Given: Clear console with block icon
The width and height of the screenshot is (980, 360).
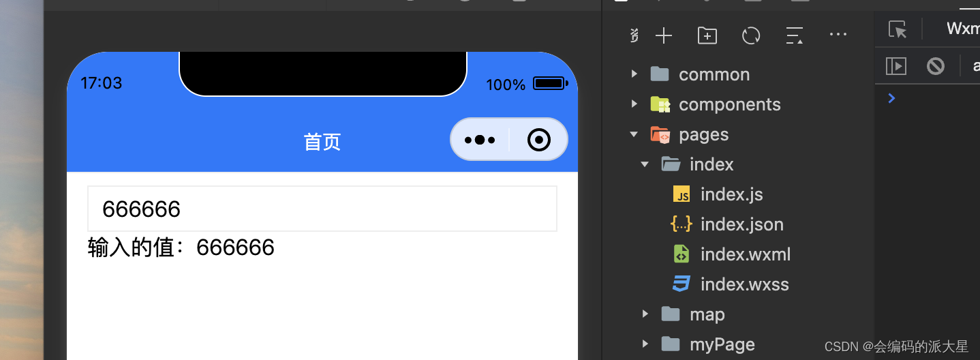Looking at the screenshot, I should click(x=936, y=66).
